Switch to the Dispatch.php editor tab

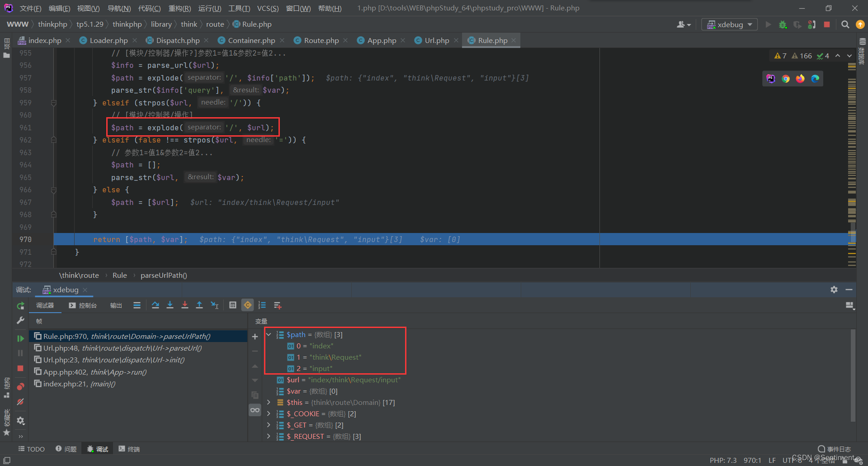(x=178, y=40)
